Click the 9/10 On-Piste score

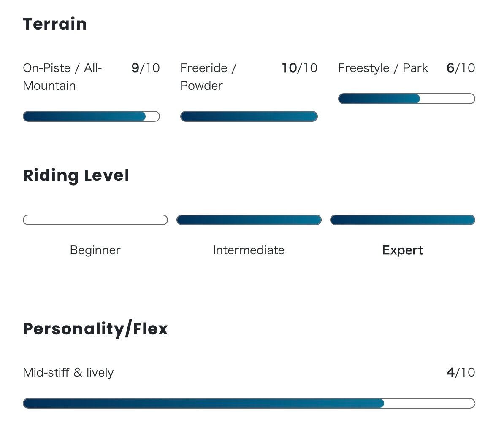point(146,68)
